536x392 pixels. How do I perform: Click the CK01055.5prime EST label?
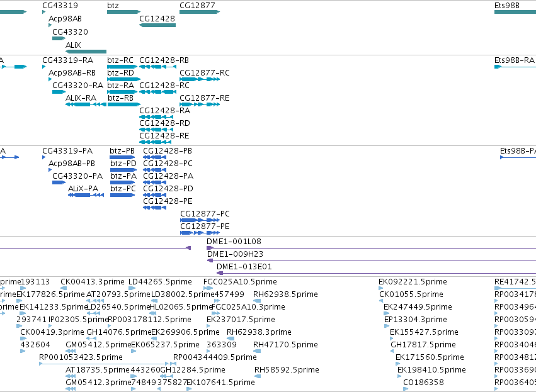(x=411, y=294)
